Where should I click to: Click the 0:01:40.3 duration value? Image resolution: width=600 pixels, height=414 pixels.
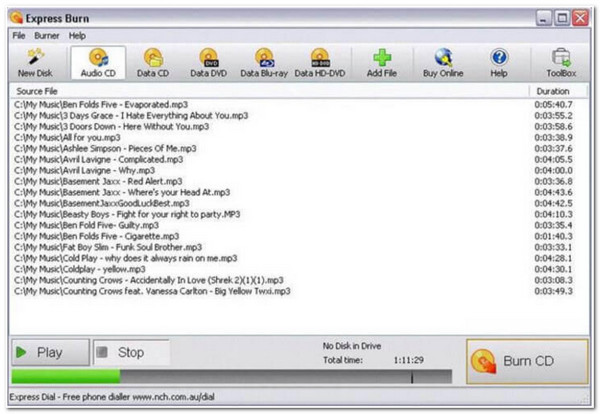[553, 236]
